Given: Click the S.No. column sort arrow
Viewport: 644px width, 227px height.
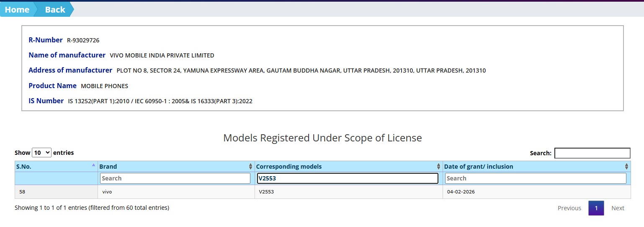Looking at the screenshot, I should click(x=93, y=165).
